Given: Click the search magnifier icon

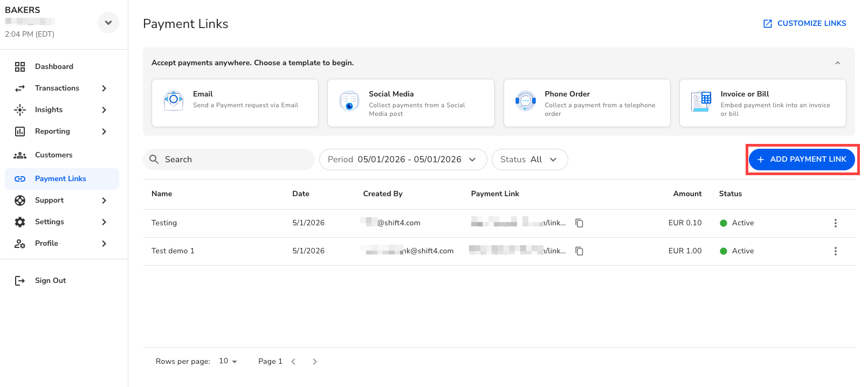Looking at the screenshot, I should tap(154, 160).
